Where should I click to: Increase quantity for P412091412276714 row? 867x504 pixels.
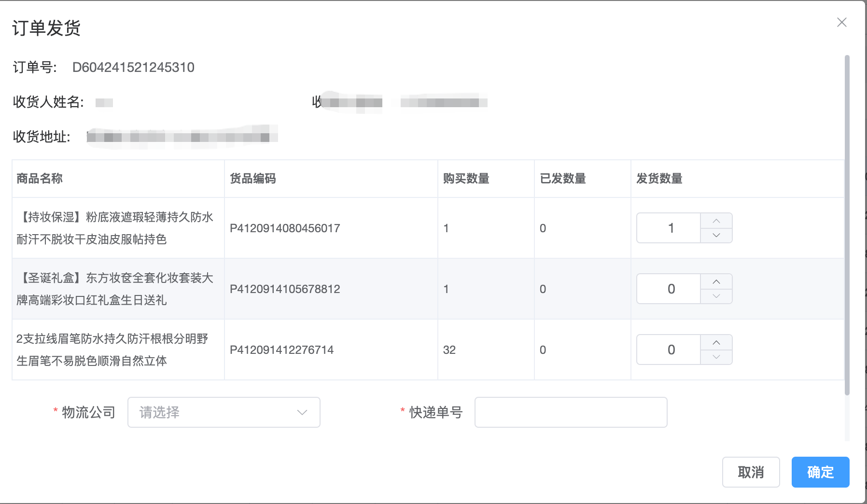click(716, 342)
